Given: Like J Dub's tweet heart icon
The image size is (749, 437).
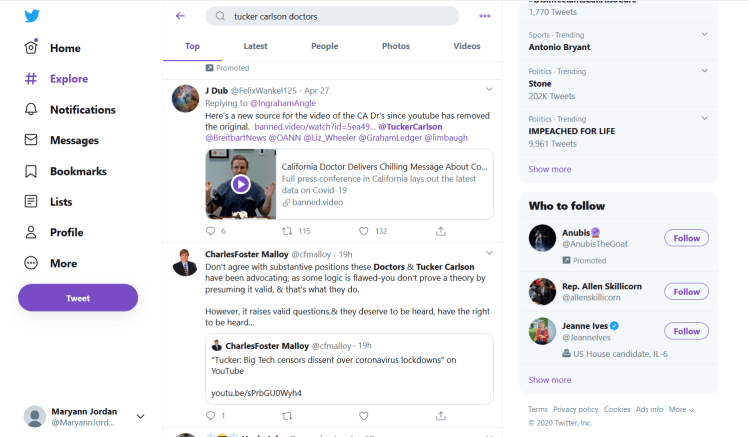Looking at the screenshot, I should point(365,231).
